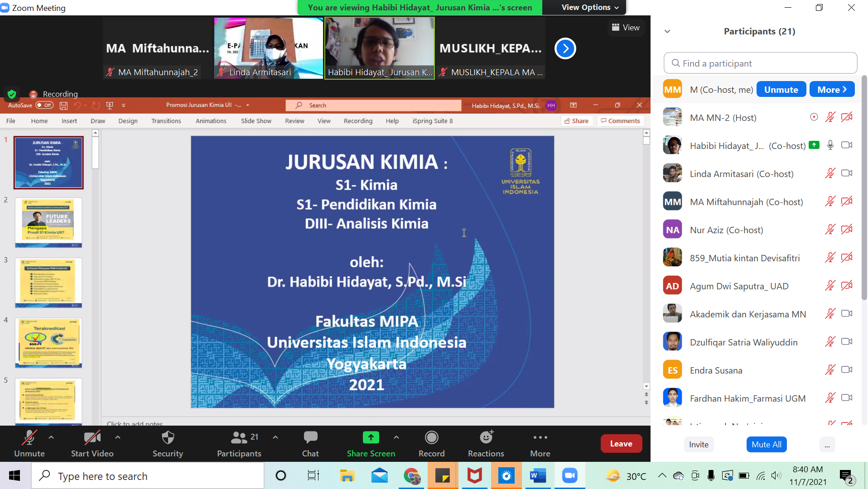Click the Mute All button
The width and height of the screenshot is (868, 489).
click(766, 444)
